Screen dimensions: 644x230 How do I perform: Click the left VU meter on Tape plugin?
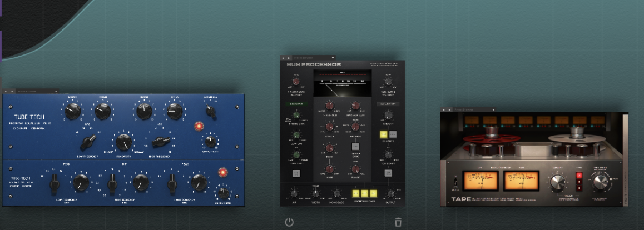pyautogui.click(x=480, y=181)
